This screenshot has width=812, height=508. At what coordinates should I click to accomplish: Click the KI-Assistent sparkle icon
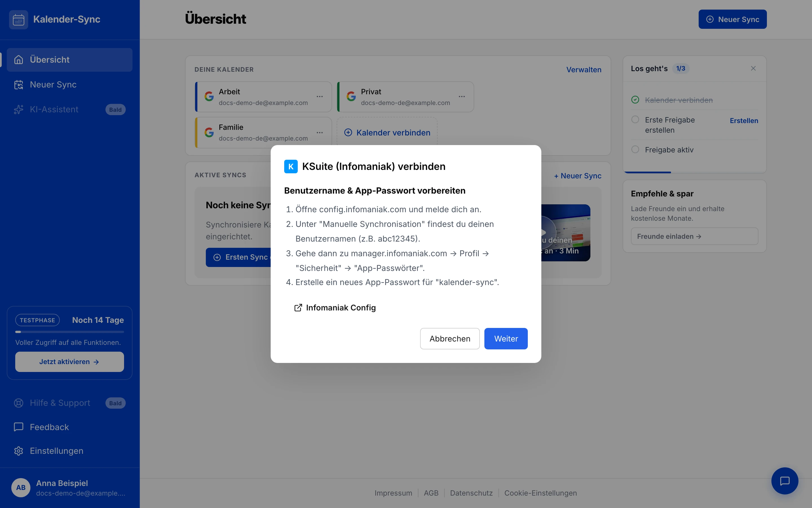[18, 110]
